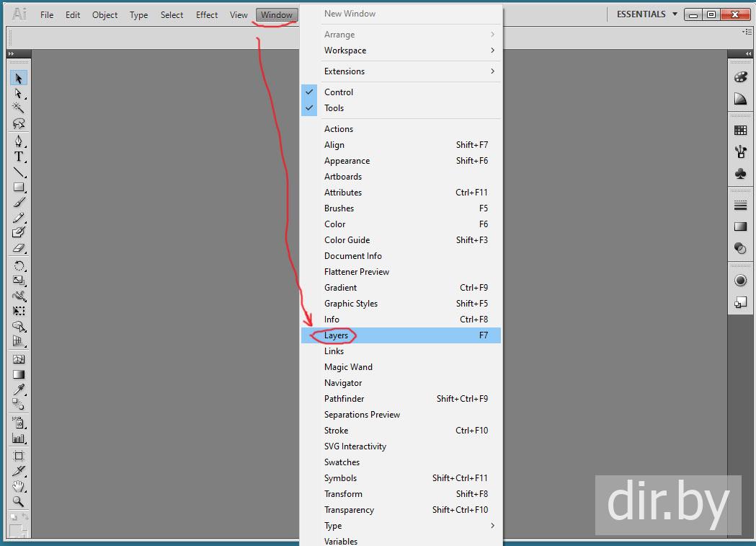Select the Slice tool
Image resolution: width=756 pixels, height=546 pixels.
click(19, 471)
